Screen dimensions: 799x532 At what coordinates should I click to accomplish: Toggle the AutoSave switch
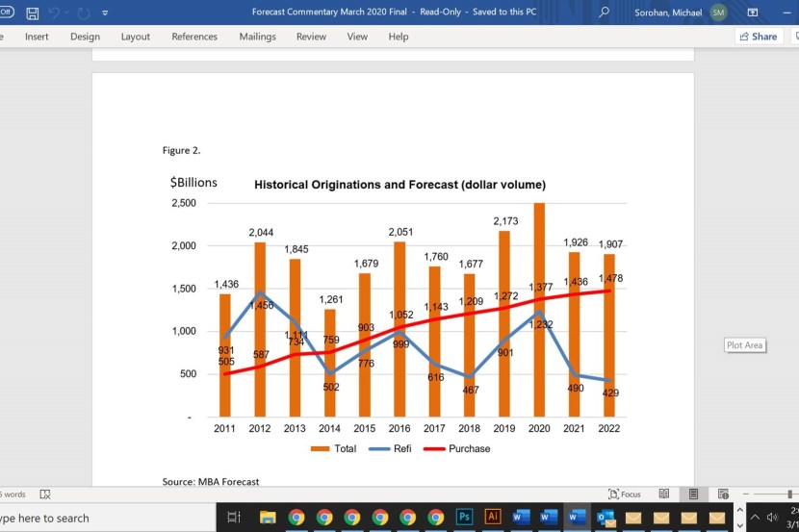pyautogui.click(x=7, y=13)
